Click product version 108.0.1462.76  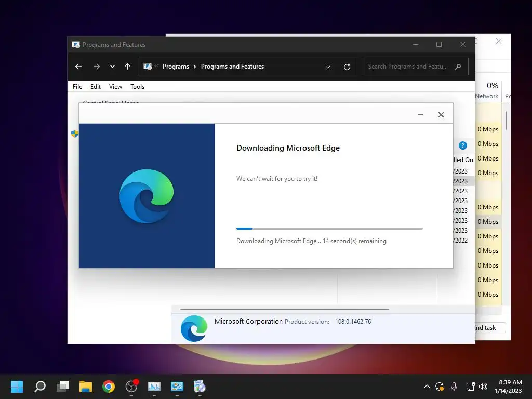point(353,321)
